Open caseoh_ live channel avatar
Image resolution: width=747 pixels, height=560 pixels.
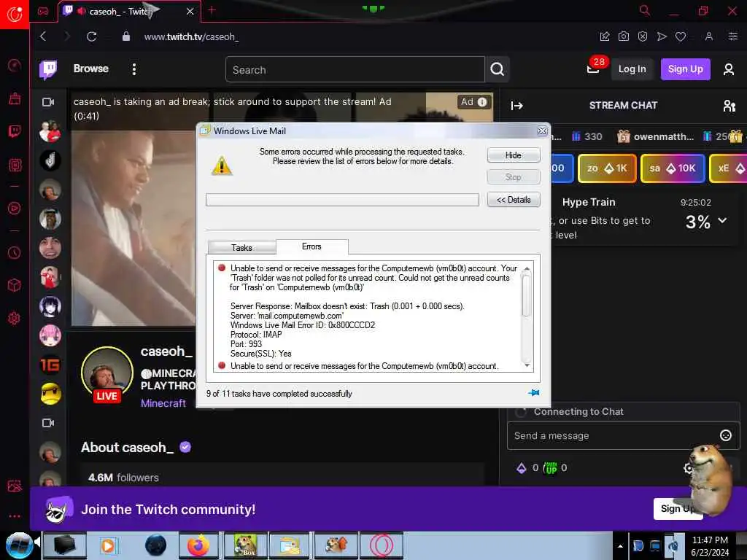[x=107, y=374]
